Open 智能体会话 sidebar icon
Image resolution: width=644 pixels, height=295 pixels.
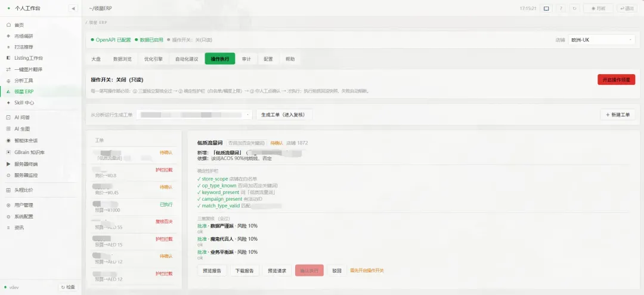tap(8, 141)
